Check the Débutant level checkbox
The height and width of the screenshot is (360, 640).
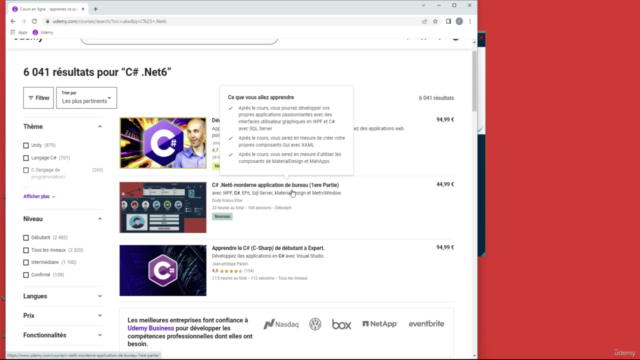(x=26, y=238)
